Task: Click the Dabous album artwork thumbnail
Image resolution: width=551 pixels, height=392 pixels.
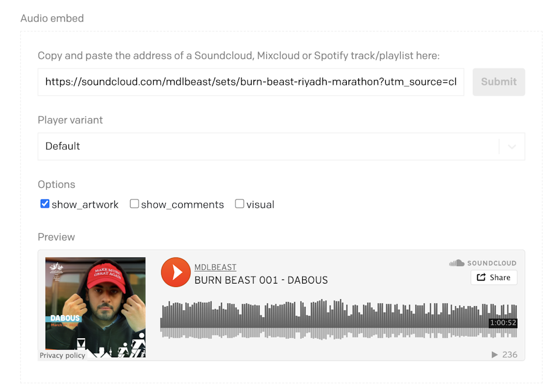Action: pos(95,307)
